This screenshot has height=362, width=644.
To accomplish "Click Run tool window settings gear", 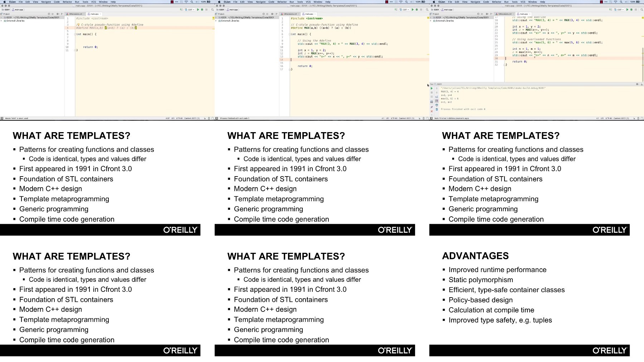I will (638, 84).
